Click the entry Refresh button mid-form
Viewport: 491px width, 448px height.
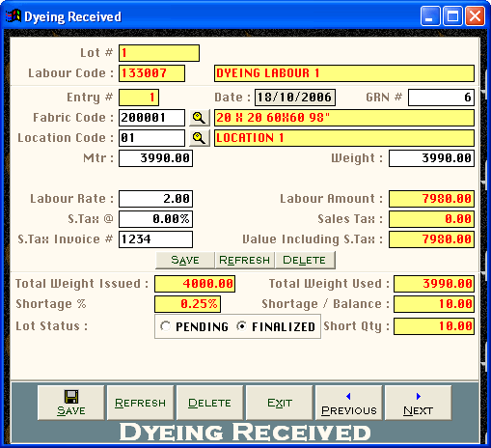point(245,260)
